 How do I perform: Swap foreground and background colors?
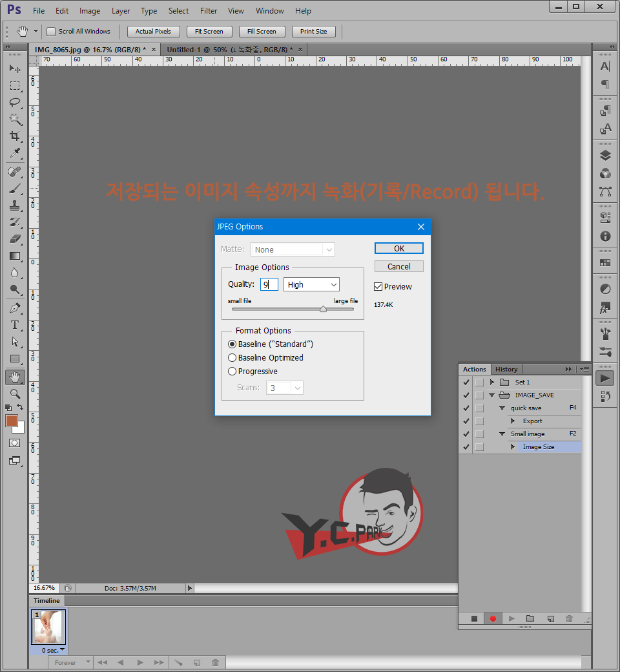[x=20, y=406]
